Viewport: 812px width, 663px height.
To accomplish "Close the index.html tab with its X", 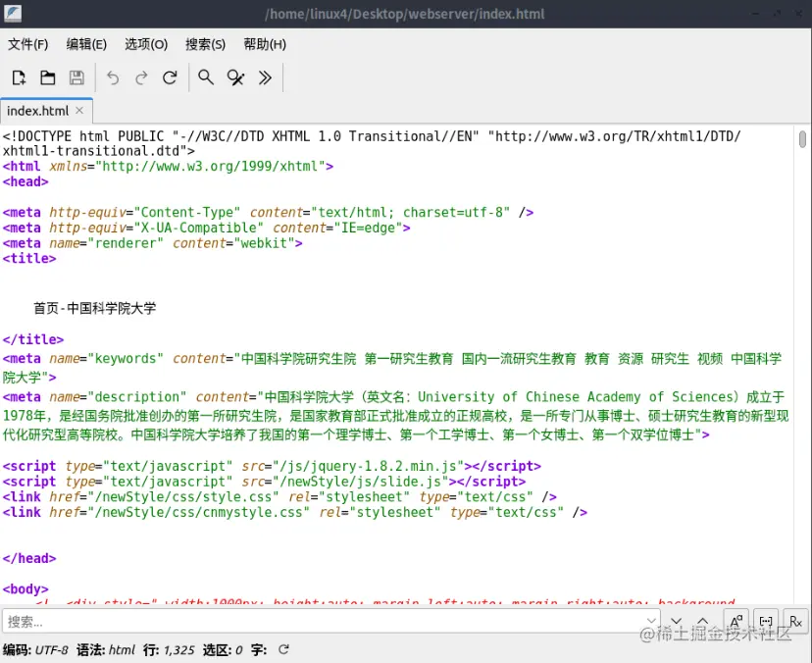I will 79,110.
